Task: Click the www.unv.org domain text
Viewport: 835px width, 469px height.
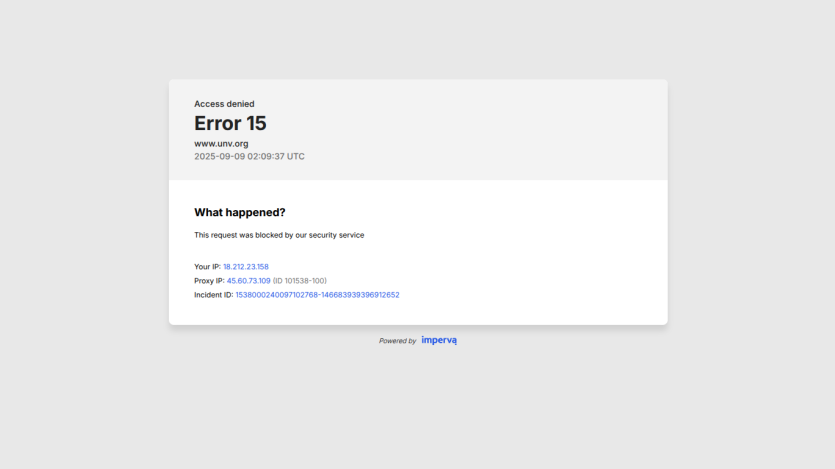Action: click(221, 144)
